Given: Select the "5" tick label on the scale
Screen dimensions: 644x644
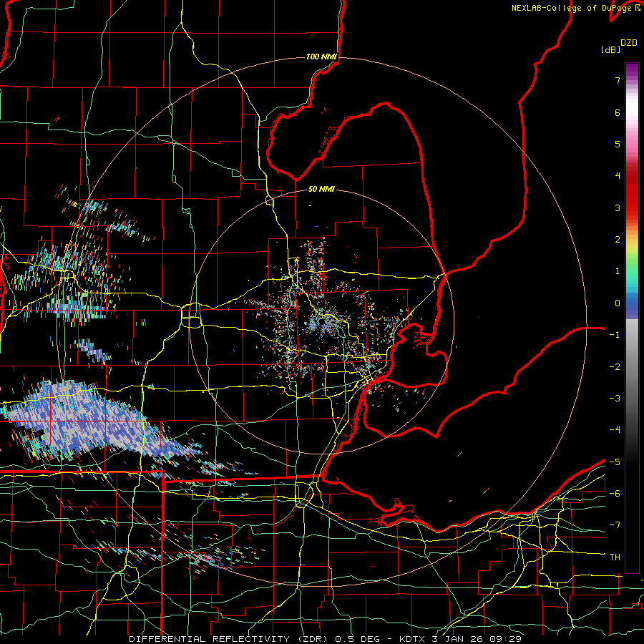Looking at the screenshot, I should point(618,144).
